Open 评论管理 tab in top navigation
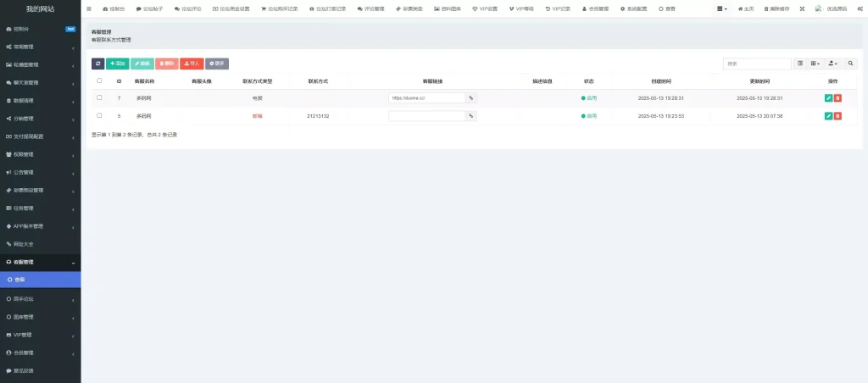Screen dimensions: 868x383 point(371,8)
